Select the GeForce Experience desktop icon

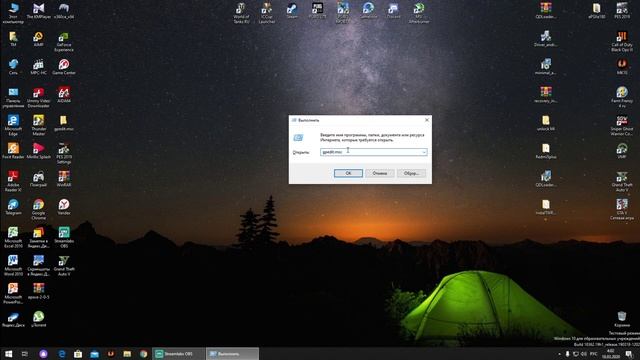coord(64,42)
